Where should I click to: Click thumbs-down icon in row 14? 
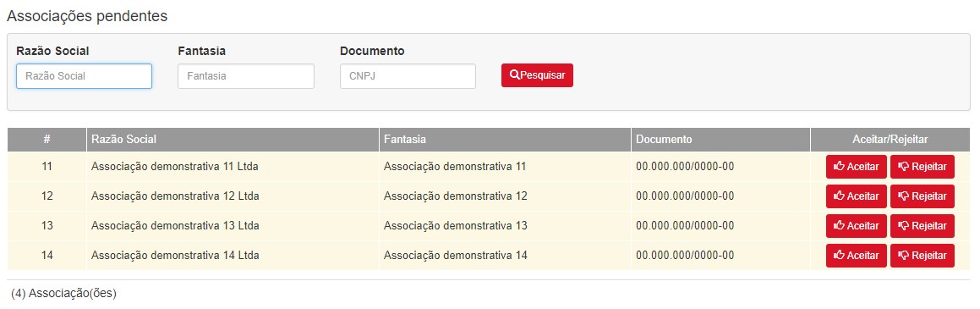904,255
